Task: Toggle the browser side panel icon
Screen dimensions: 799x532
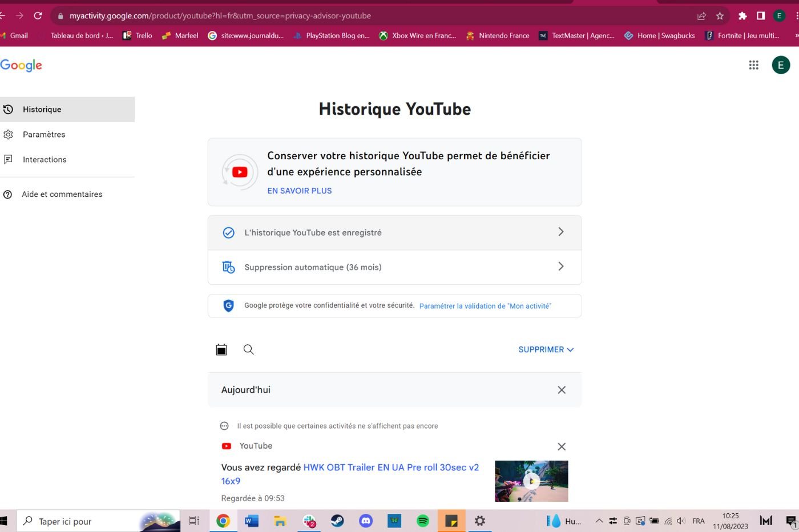Action: (761, 15)
